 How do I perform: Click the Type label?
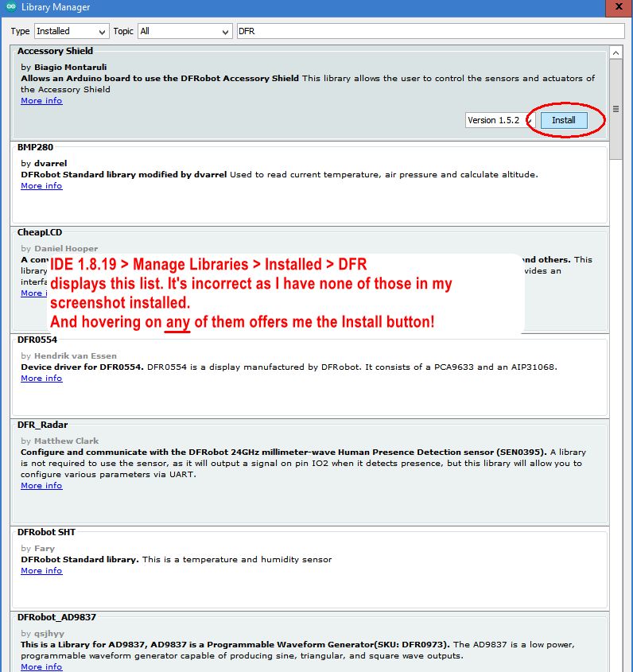[20, 31]
